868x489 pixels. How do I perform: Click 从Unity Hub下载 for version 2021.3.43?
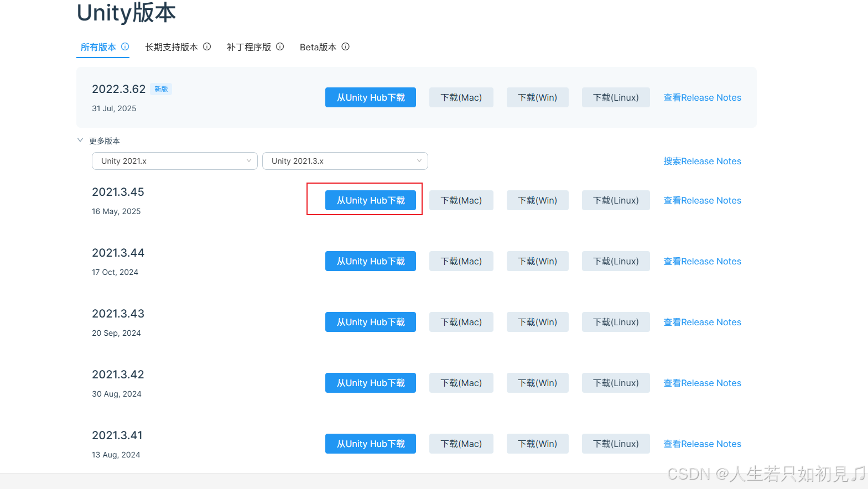(x=371, y=322)
